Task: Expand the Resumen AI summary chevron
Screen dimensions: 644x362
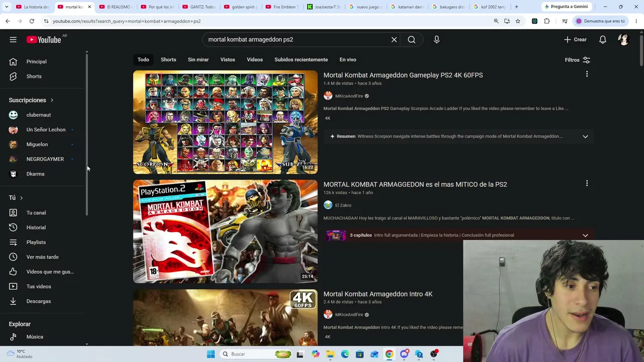Action: tap(585, 136)
